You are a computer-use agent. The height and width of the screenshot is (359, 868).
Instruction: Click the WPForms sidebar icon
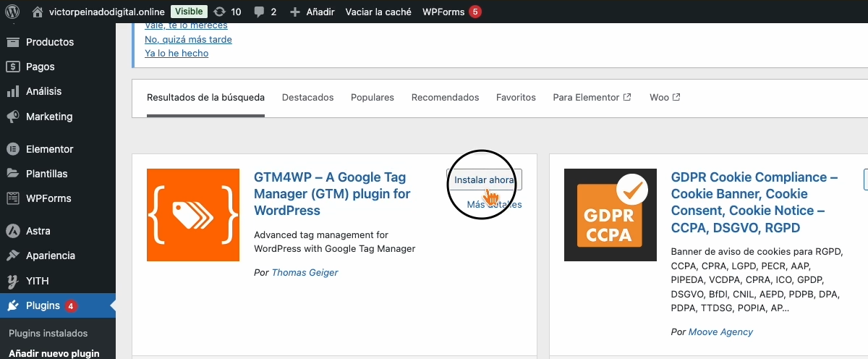12,198
